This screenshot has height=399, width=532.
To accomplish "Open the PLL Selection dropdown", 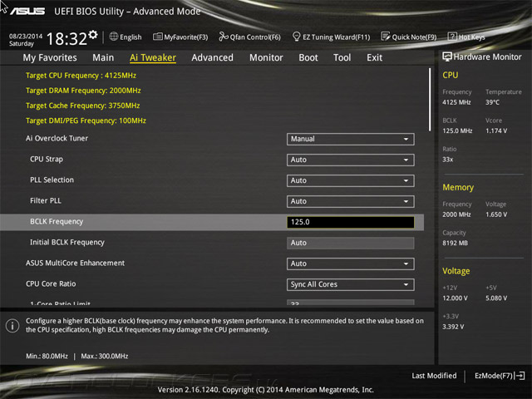I will click(351, 180).
